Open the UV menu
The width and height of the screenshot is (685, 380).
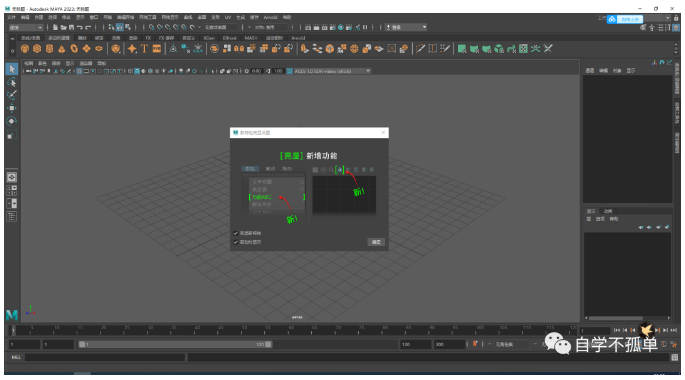pos(228,17)
